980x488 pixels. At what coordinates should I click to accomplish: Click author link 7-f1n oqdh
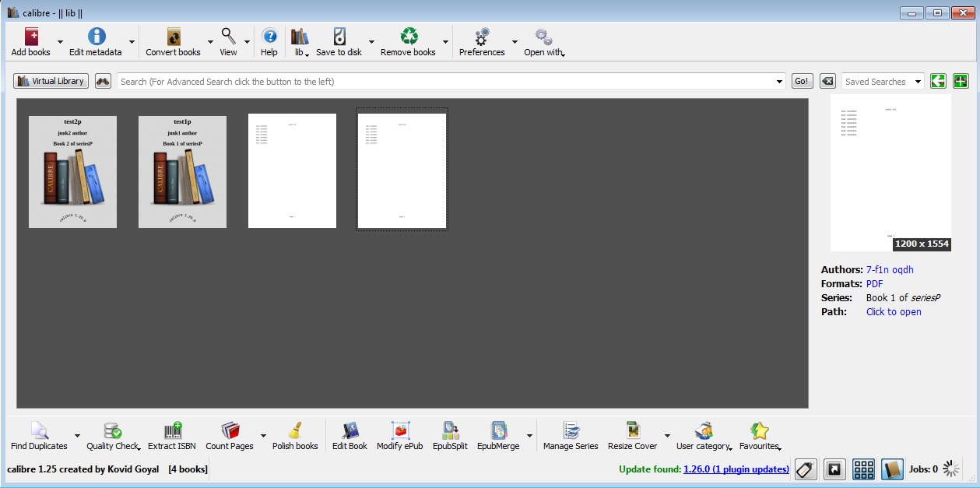pyautogui.click(x=890, y=270)
